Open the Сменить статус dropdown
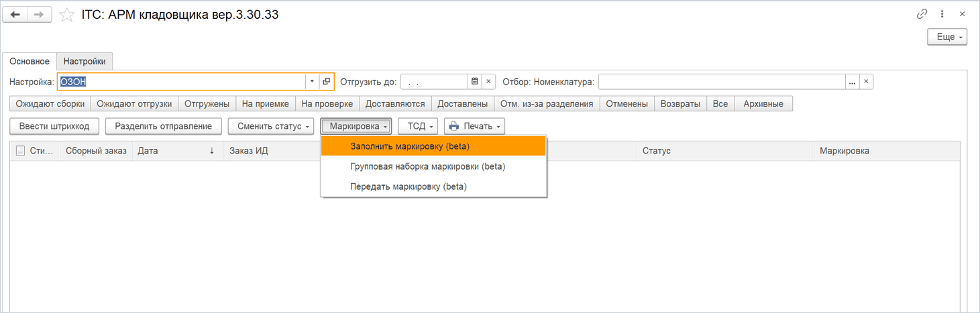This screenshot has height=313, width=980. pyautogui.click(x=271, y=126)
